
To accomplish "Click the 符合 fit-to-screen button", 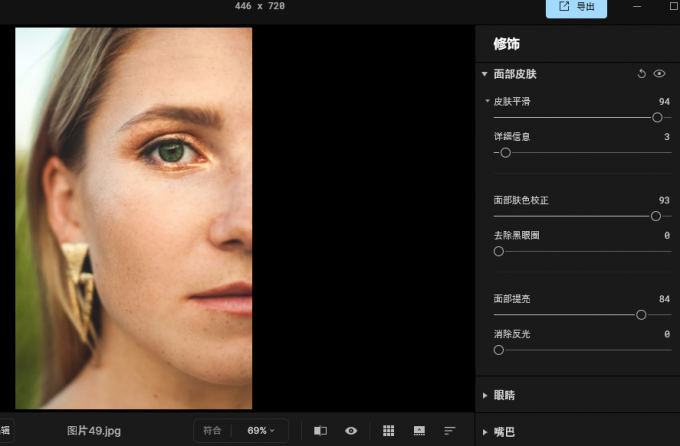I will 212,430.
